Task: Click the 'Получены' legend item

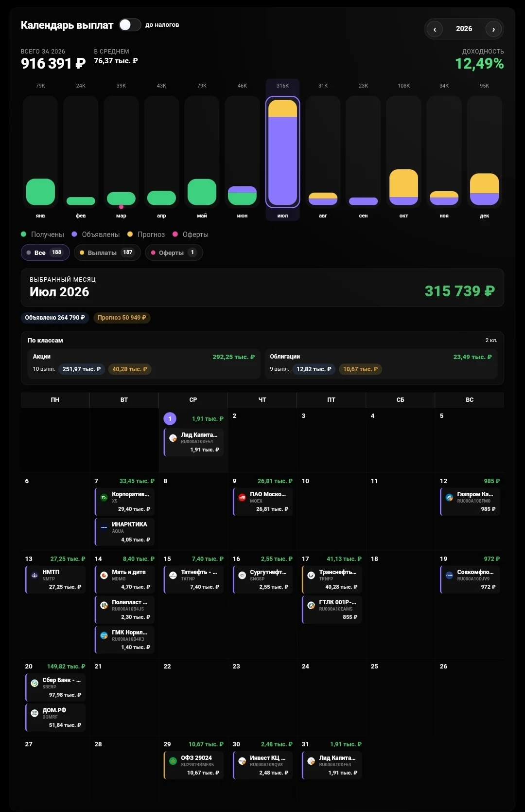Action: click(x=43, y=235)
